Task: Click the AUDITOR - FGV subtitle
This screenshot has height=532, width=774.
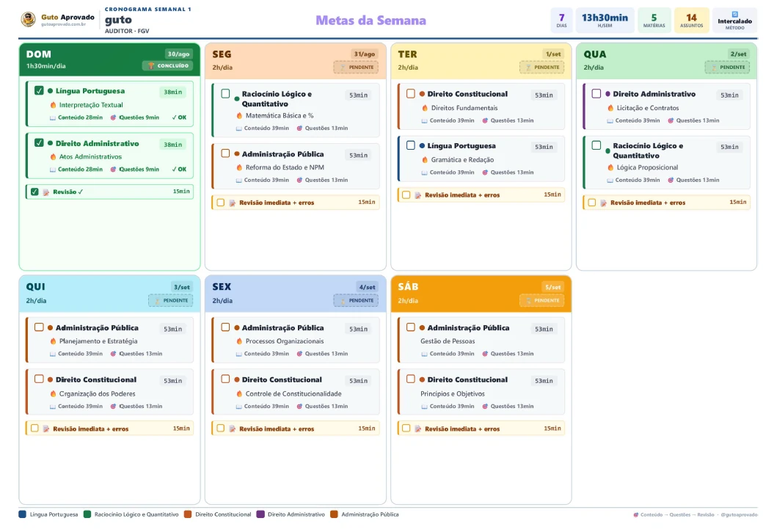Action: 127,31
